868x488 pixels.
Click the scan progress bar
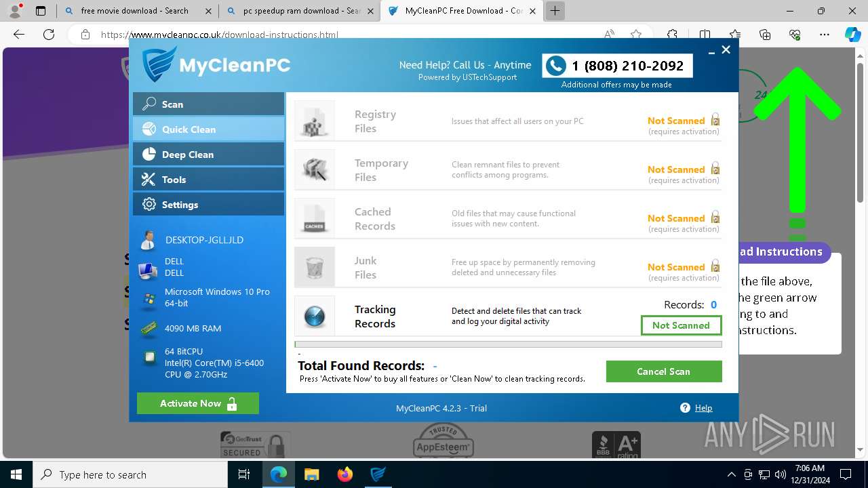[x=508, y=344]
